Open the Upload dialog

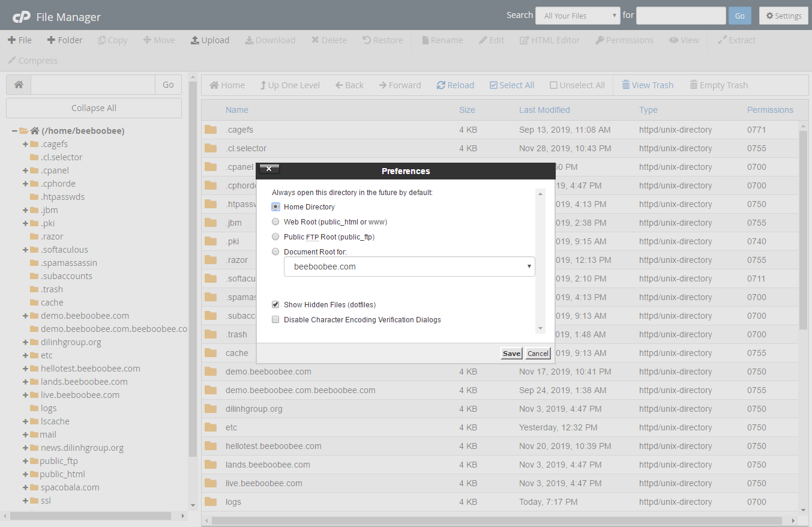[210, 40]
